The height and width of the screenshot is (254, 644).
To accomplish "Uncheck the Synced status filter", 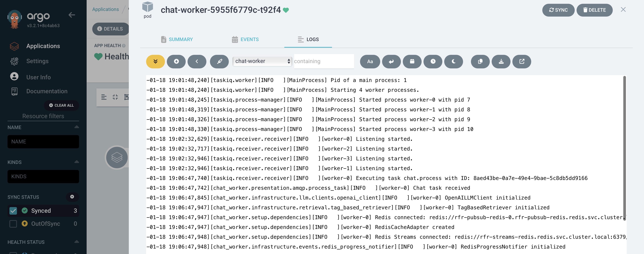I will tap(13, 211).
